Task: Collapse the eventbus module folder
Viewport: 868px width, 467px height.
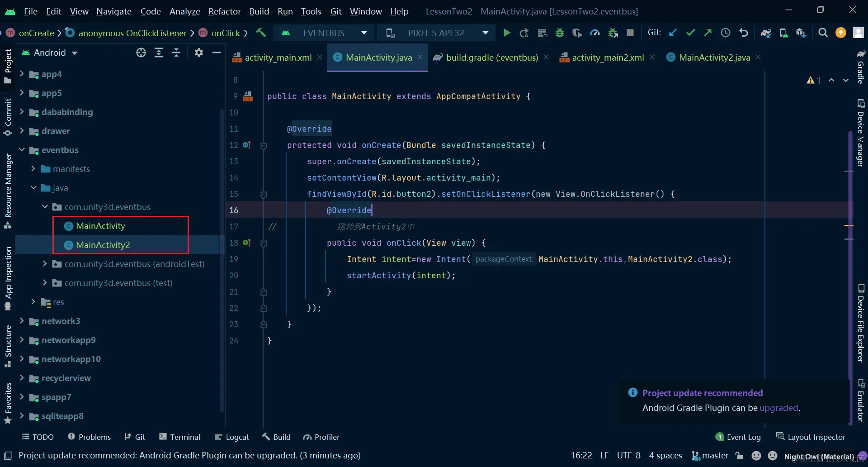Action: coord(22,150)
